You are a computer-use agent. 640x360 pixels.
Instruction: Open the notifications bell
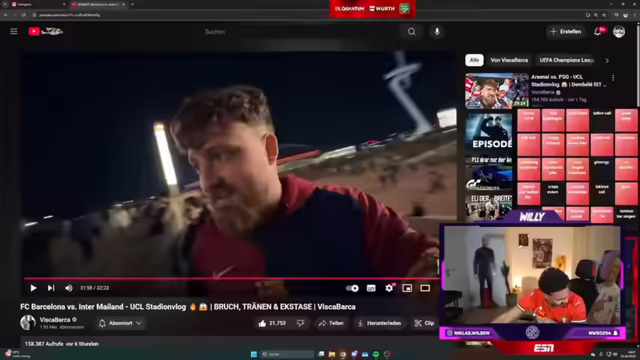[x=598, y=31]
